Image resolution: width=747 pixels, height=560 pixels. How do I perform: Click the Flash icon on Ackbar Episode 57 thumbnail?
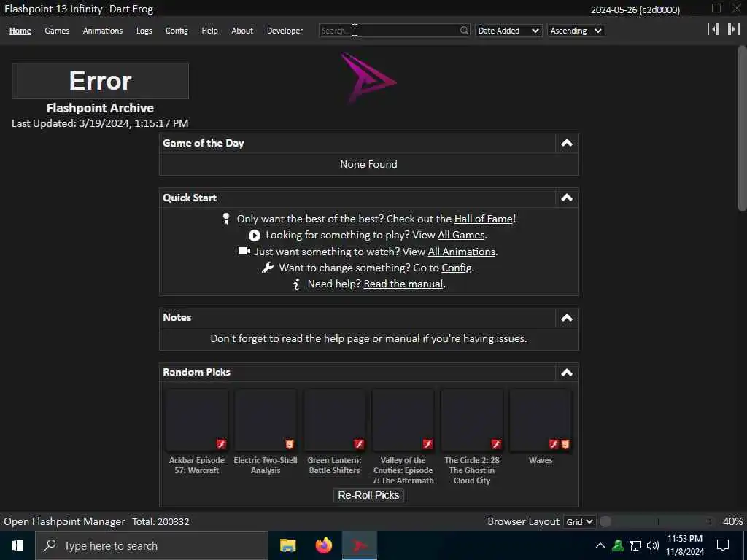click(221, 444)
